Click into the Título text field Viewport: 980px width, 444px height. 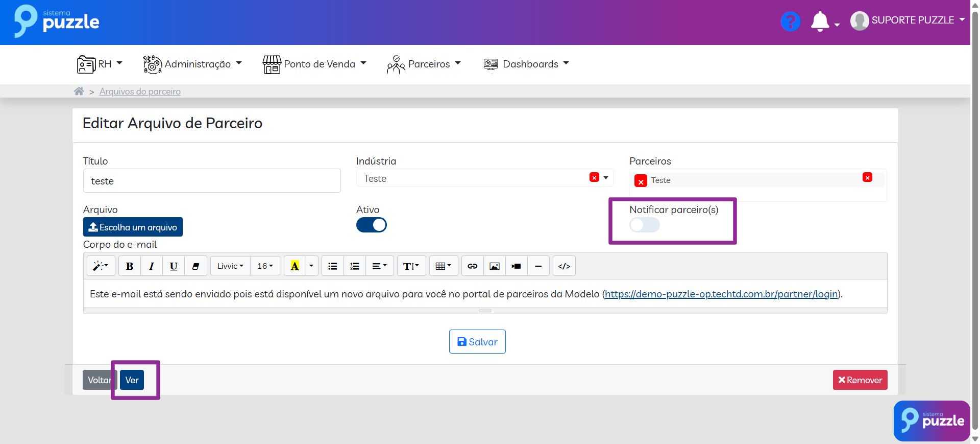coord(212,181)
